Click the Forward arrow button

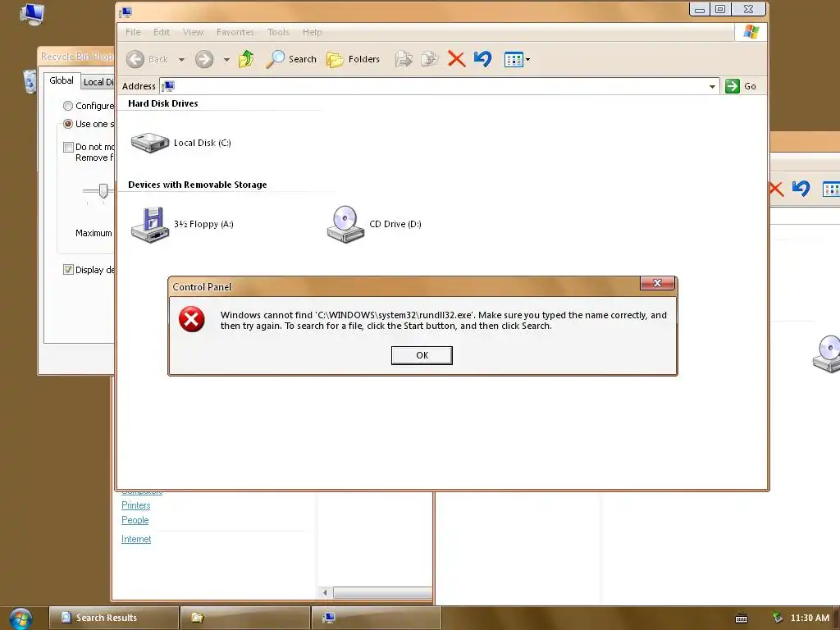[x=204, y=59]
